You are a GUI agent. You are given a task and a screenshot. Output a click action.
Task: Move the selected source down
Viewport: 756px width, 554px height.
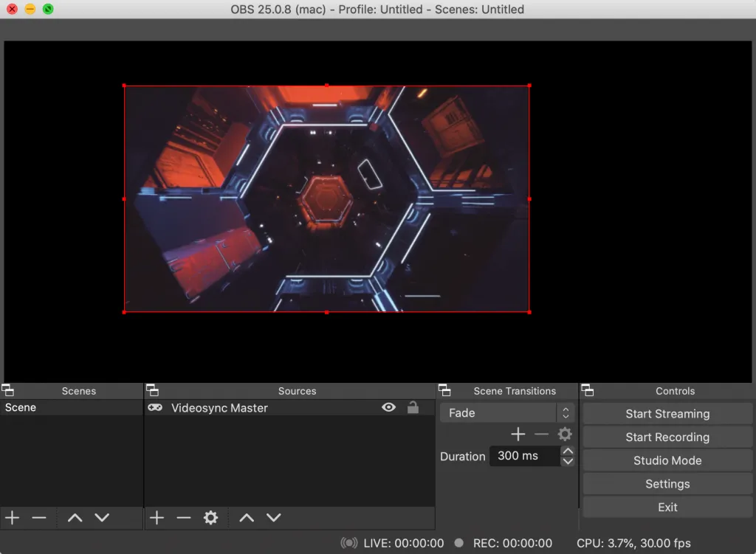274,517
